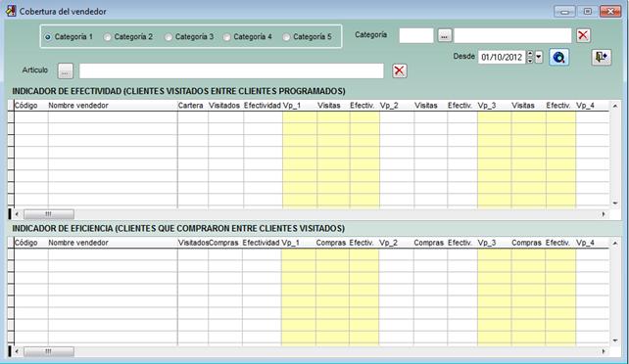The image size is (629, 364).
Task: Click eficiencia grid vertical scroll up arrow
Action: point(615,243)
